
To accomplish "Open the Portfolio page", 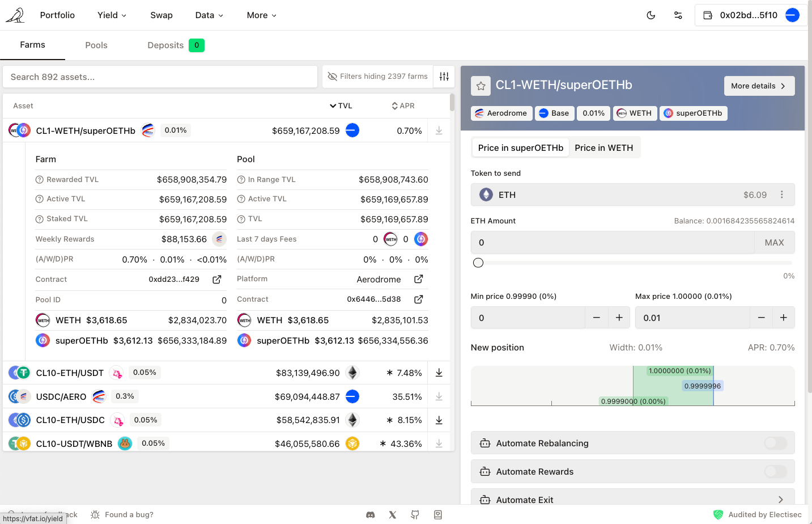I will [x=57, y=15].
